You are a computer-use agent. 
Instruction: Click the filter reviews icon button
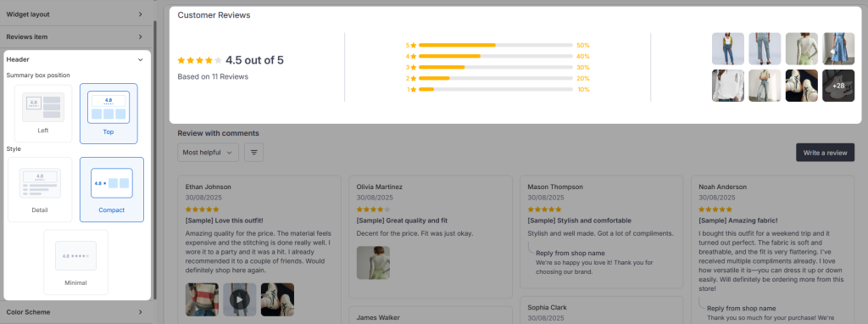pyautogui.click(x=254, y=153)
